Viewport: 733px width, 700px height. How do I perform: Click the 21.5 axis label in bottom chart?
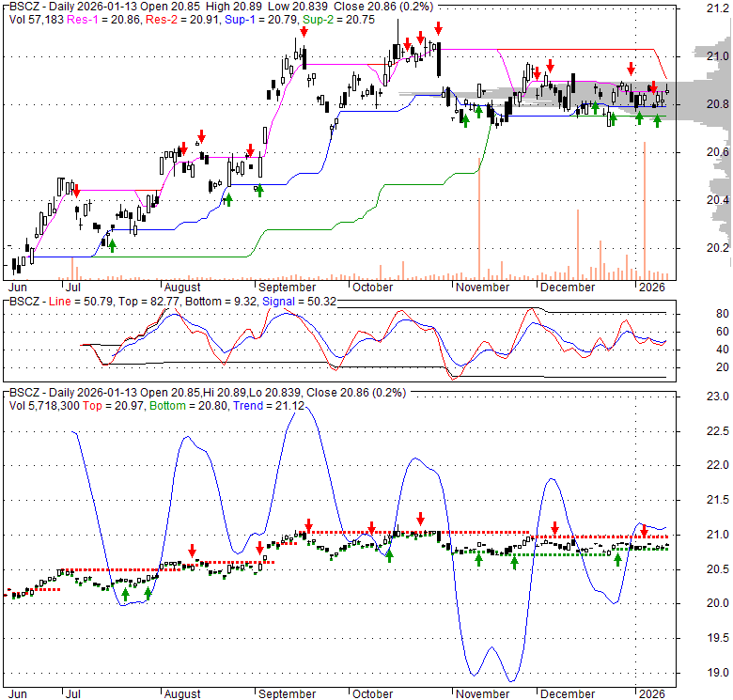click(x=718, y=500)
